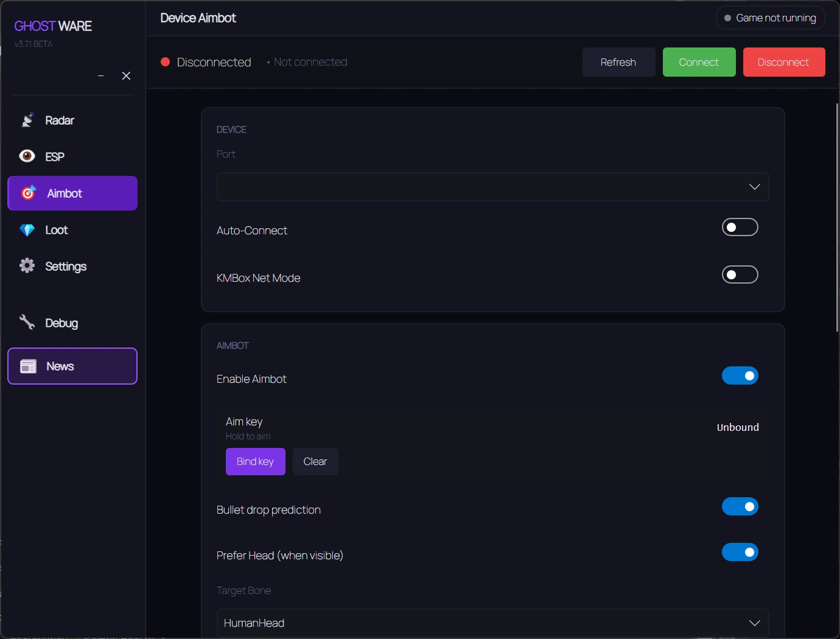Click the Radar satellite dish icon

click(x=27, y=120)
